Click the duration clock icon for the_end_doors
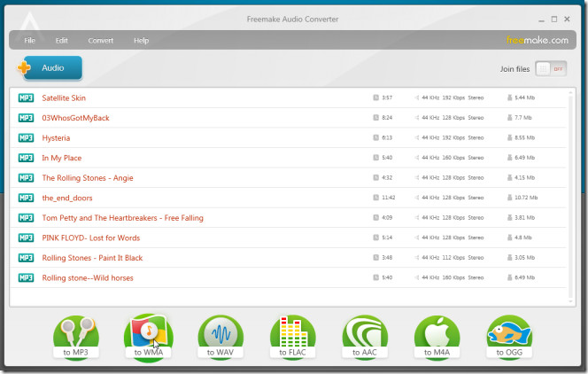 tap(375, 198)
